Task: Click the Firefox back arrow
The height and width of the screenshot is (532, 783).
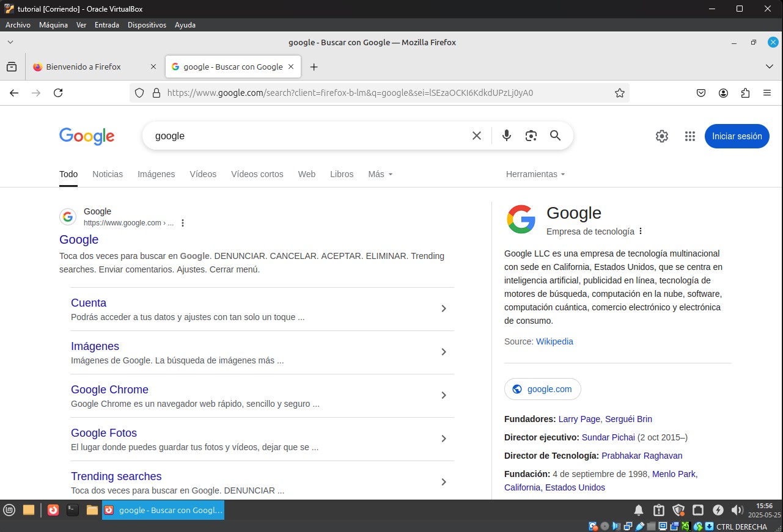Action: click(x=14, y=93)
